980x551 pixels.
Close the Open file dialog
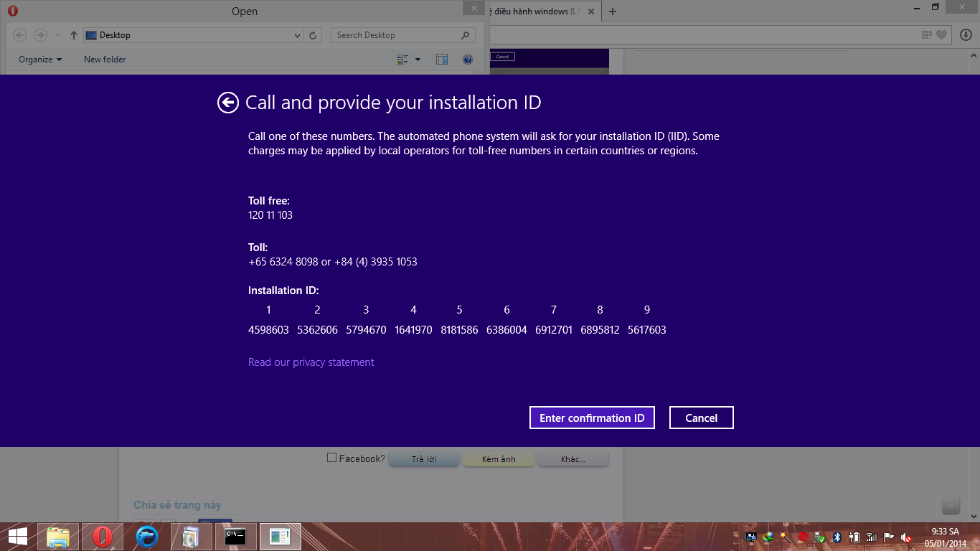[473, 8]
